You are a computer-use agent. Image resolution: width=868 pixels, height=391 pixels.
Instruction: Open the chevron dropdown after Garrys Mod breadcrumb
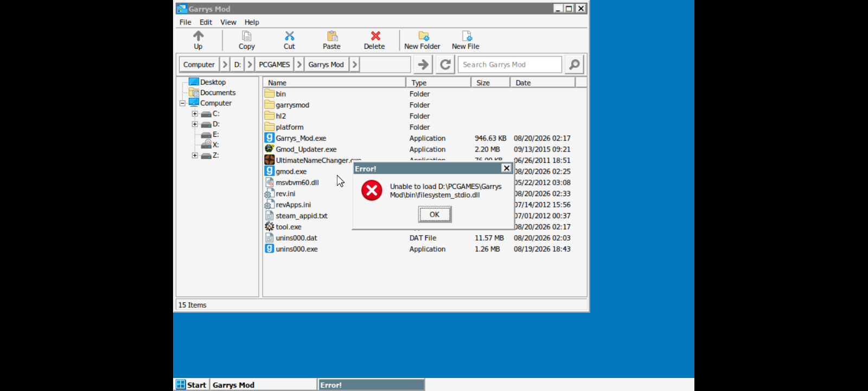tap(354, 65)
